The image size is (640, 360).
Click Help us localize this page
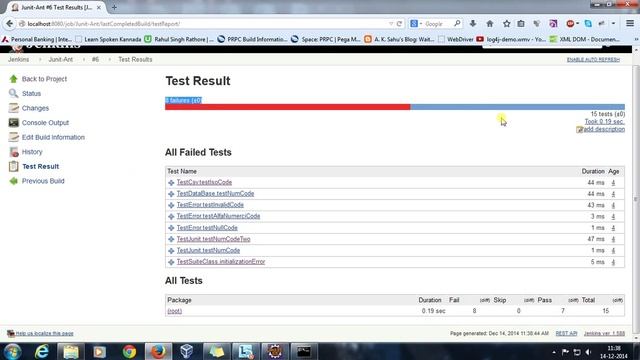44,333
